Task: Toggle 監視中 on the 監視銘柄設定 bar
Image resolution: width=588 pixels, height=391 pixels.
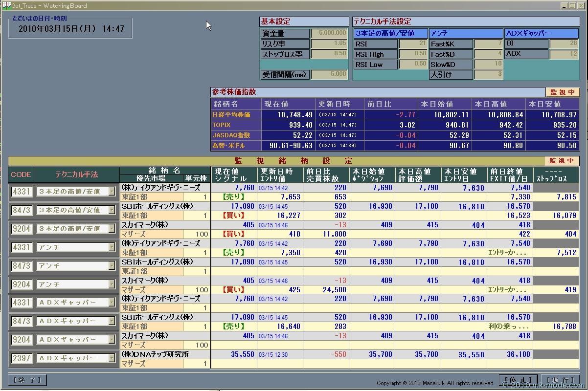Action: point(562,161)
